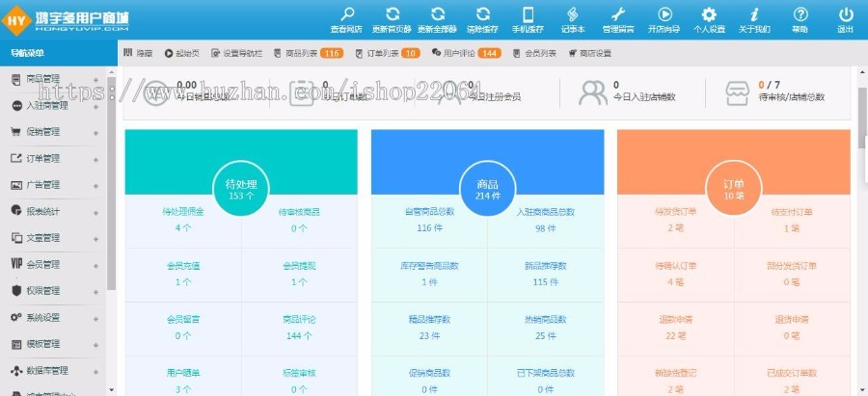Image resolution: width=868 pixels, height=396 pixels.
Task: Click the 待审核/店铺总数 shop icon
Action: click(737, 93)
